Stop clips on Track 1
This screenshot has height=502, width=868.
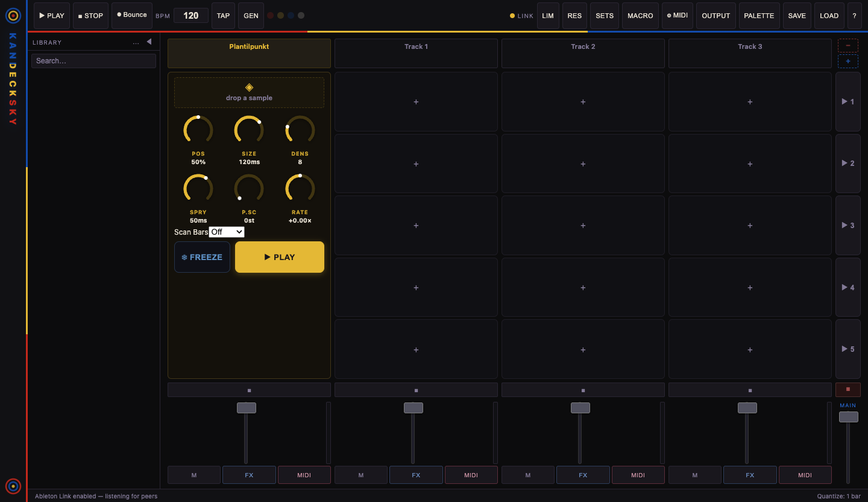416,390
